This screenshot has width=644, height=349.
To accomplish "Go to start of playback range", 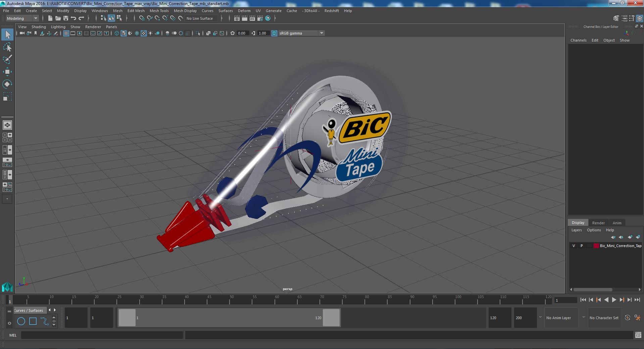I will tap(583, 300).
